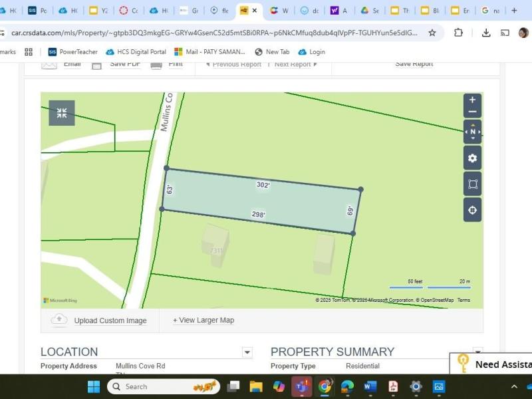Open map settings gear icon

coord(472,158)
